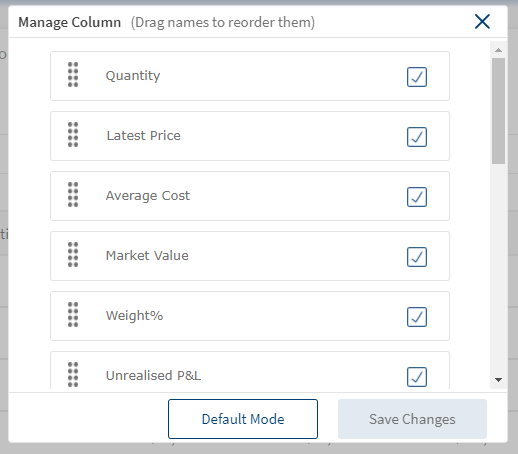Click the drag handle beside Weight%
This screenshot has height=454, width=518.
tap(73, 315)
